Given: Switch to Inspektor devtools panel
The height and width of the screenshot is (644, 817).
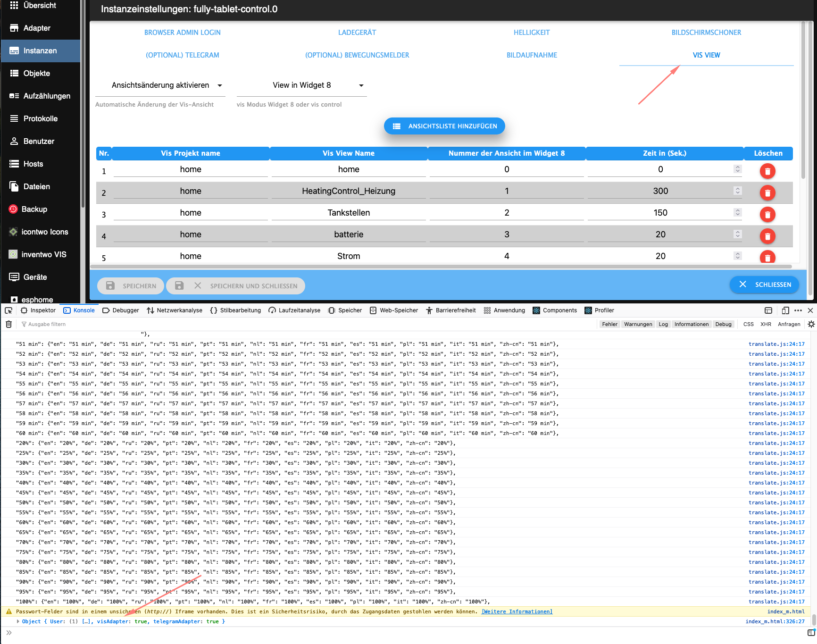Looking at the screenshot, I should [39, 310].
